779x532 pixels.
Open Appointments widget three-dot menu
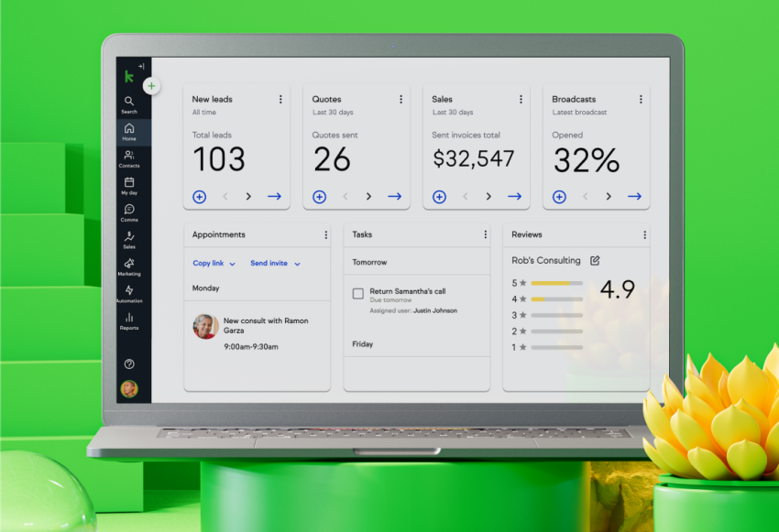pos(326,234)
